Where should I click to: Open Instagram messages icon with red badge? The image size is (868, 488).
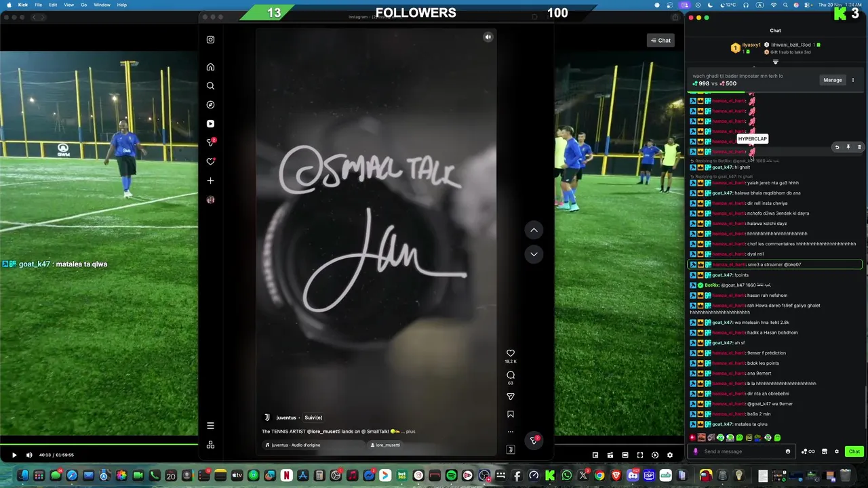click(211, 142)
